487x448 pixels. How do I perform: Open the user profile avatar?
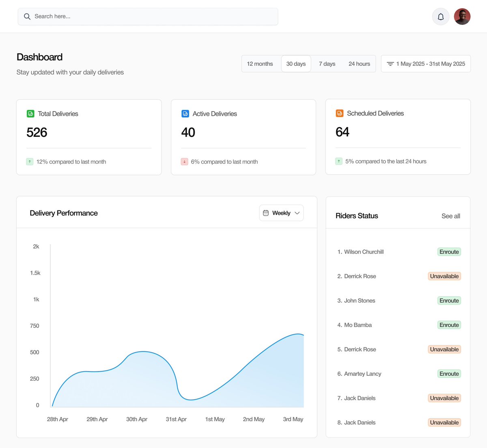462,17
